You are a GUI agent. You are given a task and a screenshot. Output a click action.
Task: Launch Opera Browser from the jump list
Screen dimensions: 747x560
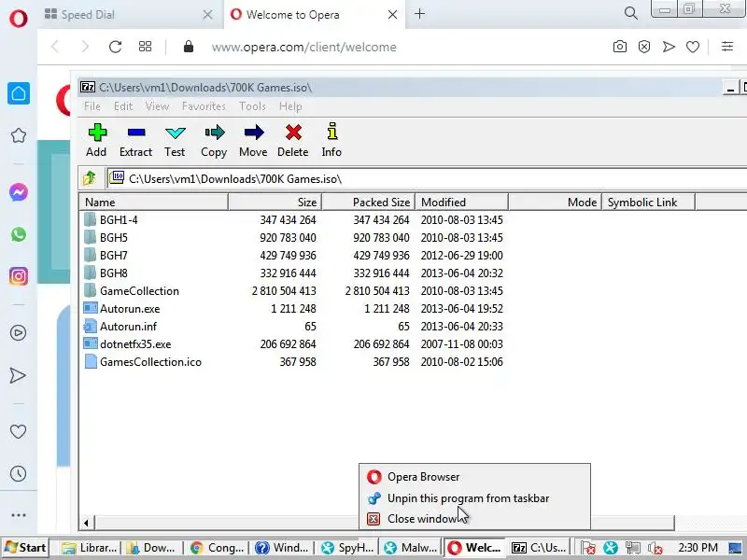pyautogui.click(x=474, y=477)
